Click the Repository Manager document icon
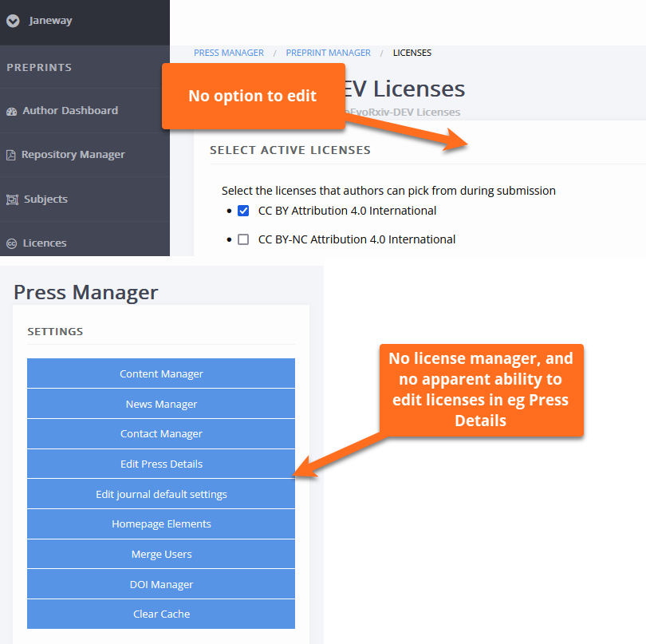Viewport: 646px width, 644px height. (10, 154)
